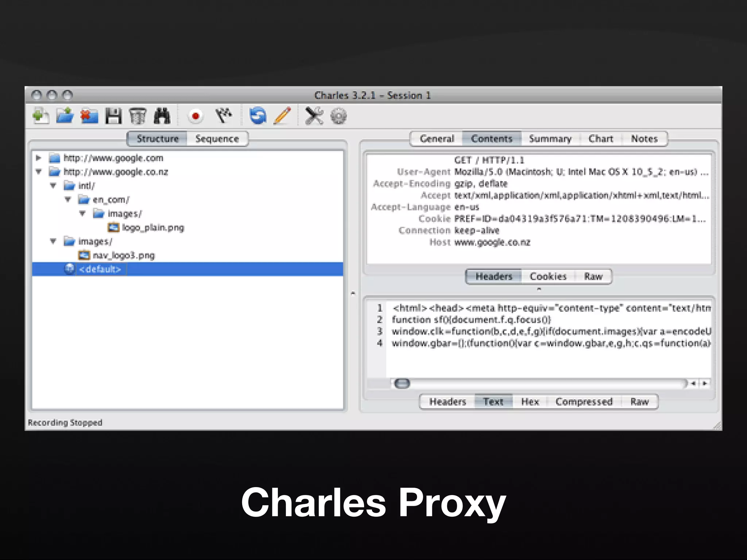Click the User-Agent header value
The height and width of the screenshot is (560, 747).
(x=581, y=172)
